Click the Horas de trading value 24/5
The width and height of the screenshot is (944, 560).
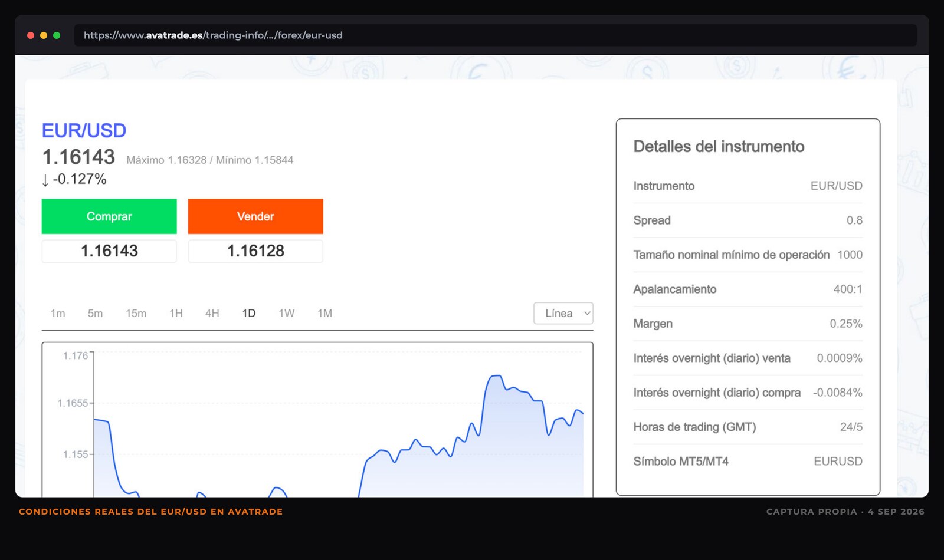(851, 427)
